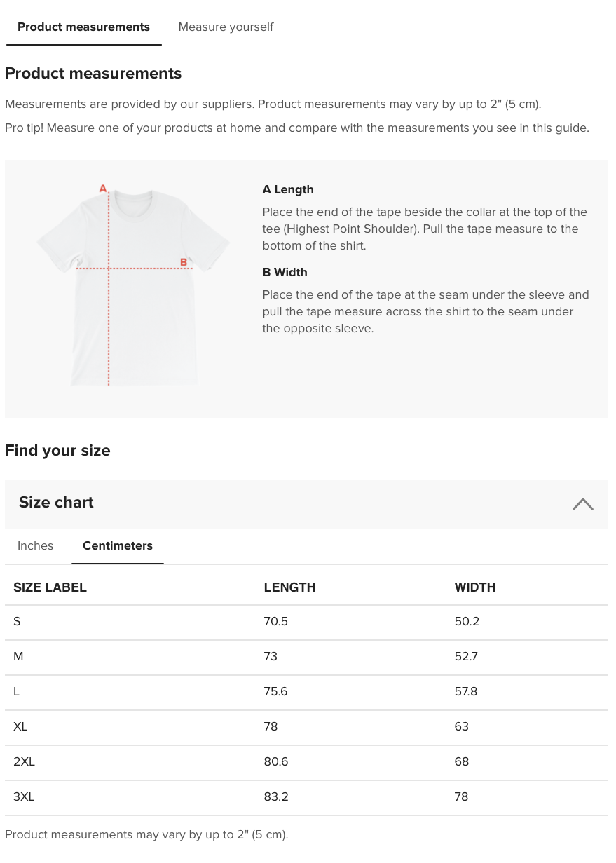Select the 2XL size label
This screenshot has height=863, width=616.
tap(24, 762)
